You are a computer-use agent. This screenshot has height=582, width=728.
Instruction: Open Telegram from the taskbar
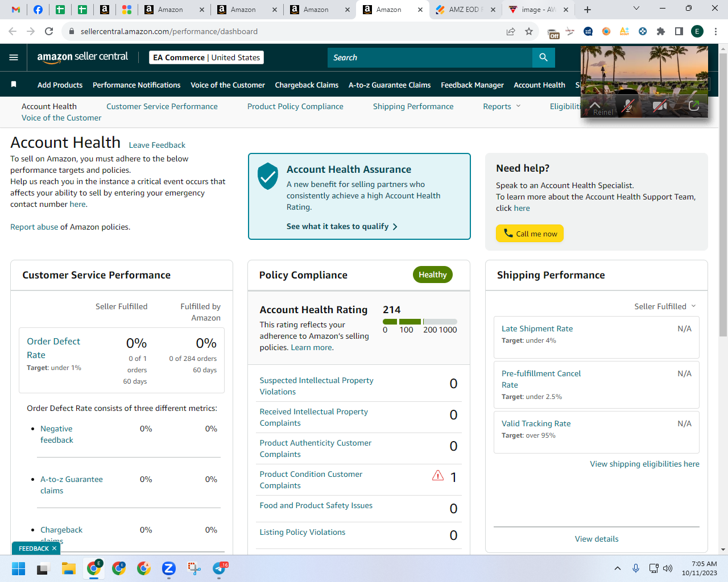pyautogui.click(x=220, y=568)
